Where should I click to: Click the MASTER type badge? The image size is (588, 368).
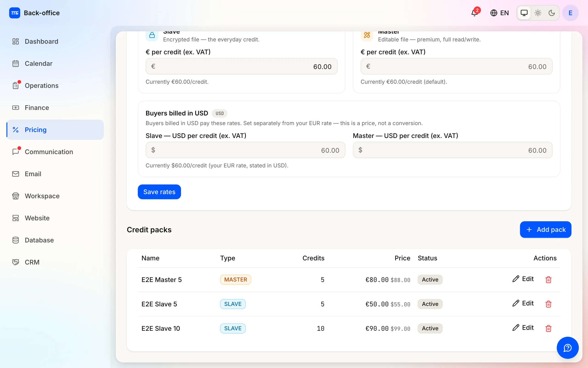(235, 280)
